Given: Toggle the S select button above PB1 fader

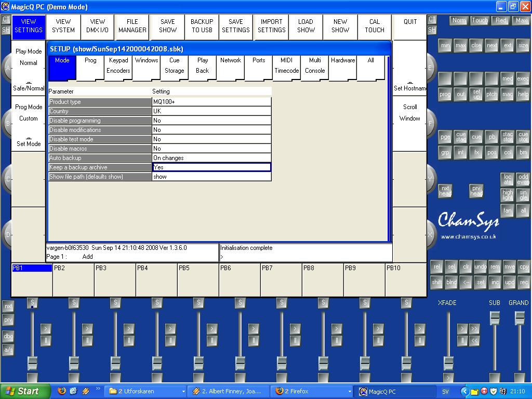Looking at the screenshot, I should 32,302.
